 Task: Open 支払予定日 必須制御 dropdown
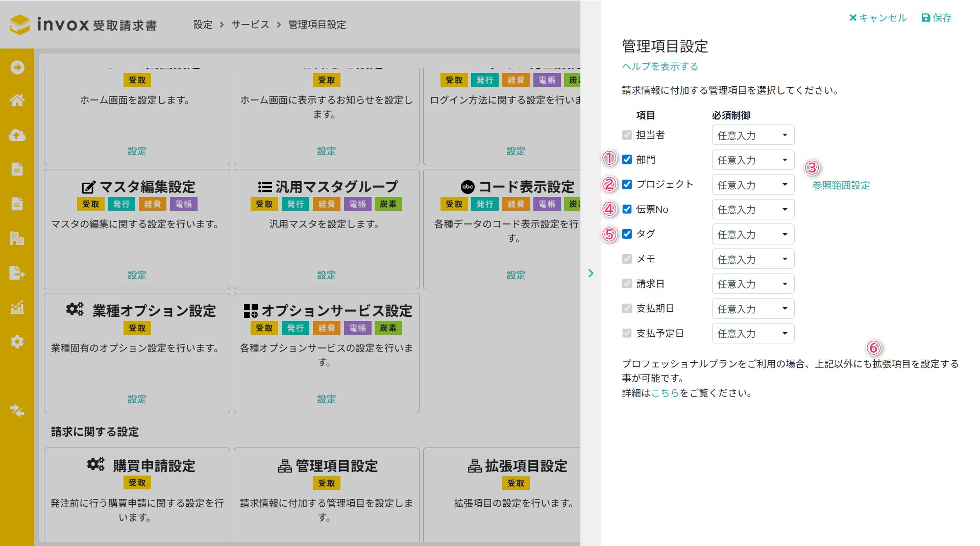coord(753,333)
